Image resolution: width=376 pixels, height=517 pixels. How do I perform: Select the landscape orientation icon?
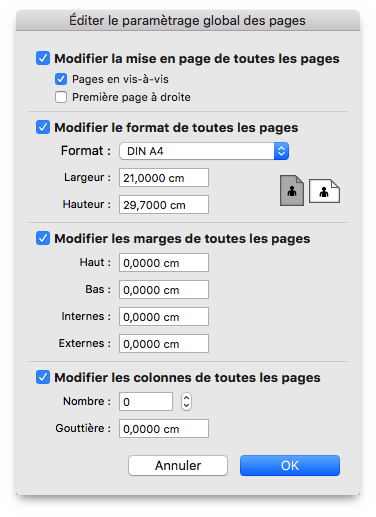pos(324,191)
